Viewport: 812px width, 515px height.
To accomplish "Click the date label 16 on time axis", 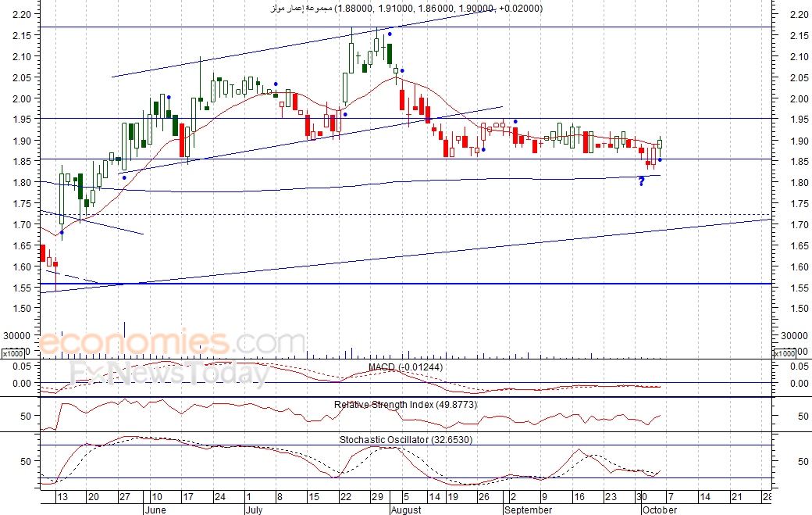I will [x=579, y=497].
